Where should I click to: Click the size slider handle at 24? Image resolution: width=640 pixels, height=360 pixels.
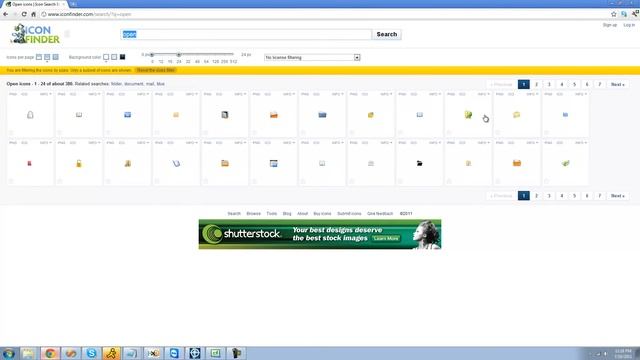(178, 54)
